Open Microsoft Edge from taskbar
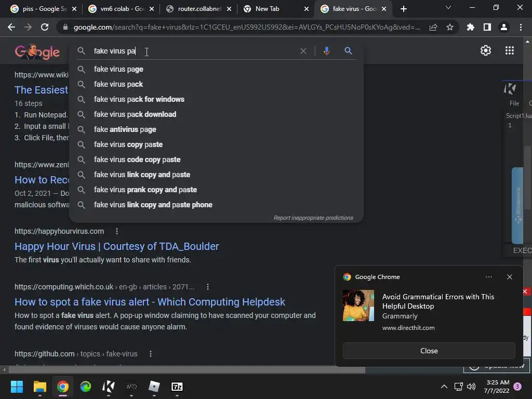 (x=86, y=387)
